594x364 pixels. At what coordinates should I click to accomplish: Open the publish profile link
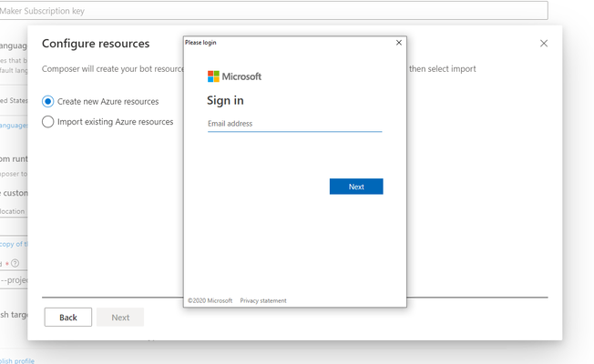pyautogui.click(x=17, y=360)
